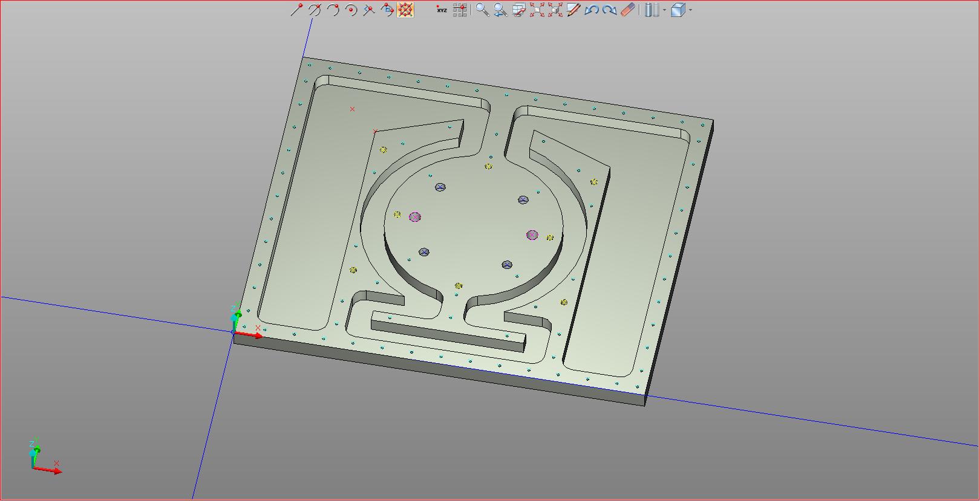
Task: Click the redraw screen pencil icon
Action: pos(573,10)
